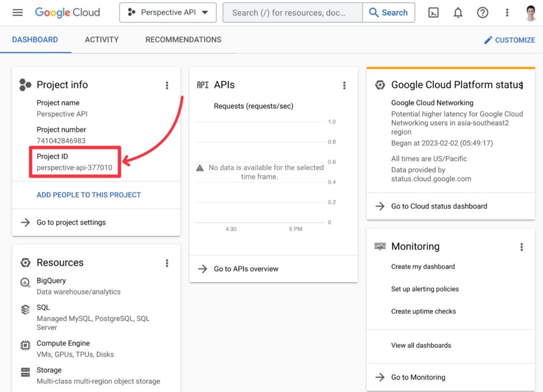Open APIs card options menu
This screenshot has height=392, width=543.
point(344,85)
